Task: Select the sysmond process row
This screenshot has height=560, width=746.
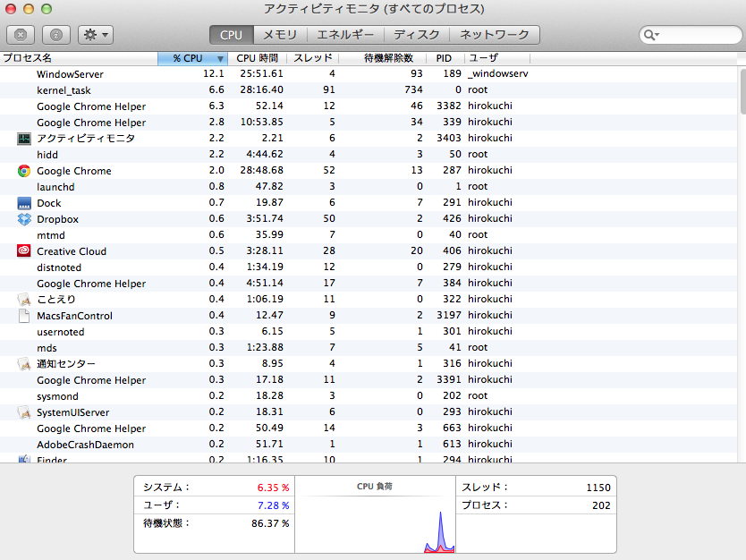Action: (369, 396)
